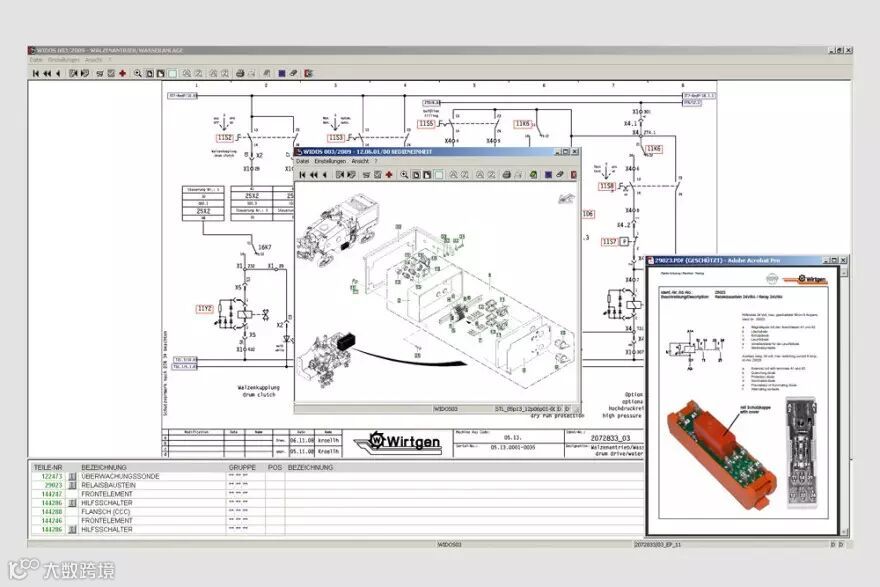Select part number 122473 in parts list
The width and height of the screenshot is (880, 587).
pos(52,476)
